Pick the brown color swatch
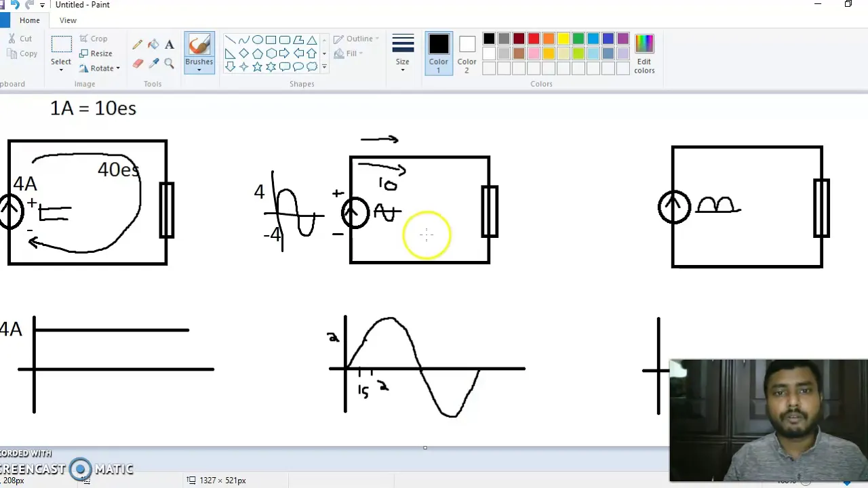 519,54
